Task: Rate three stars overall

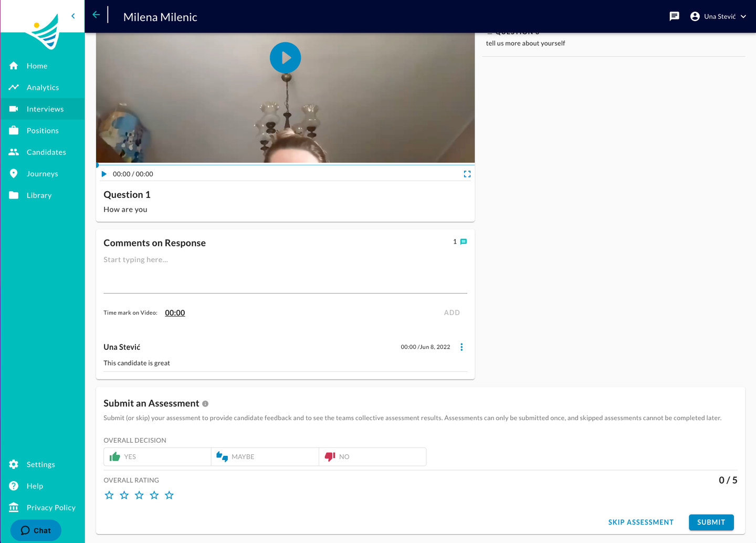Action: tap(139, 495)
